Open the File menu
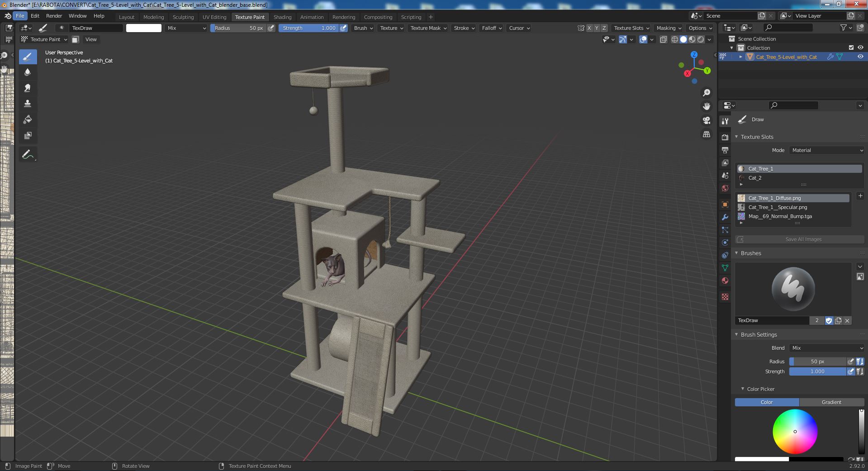Screen dimensions: 868x471 point(20,16)
